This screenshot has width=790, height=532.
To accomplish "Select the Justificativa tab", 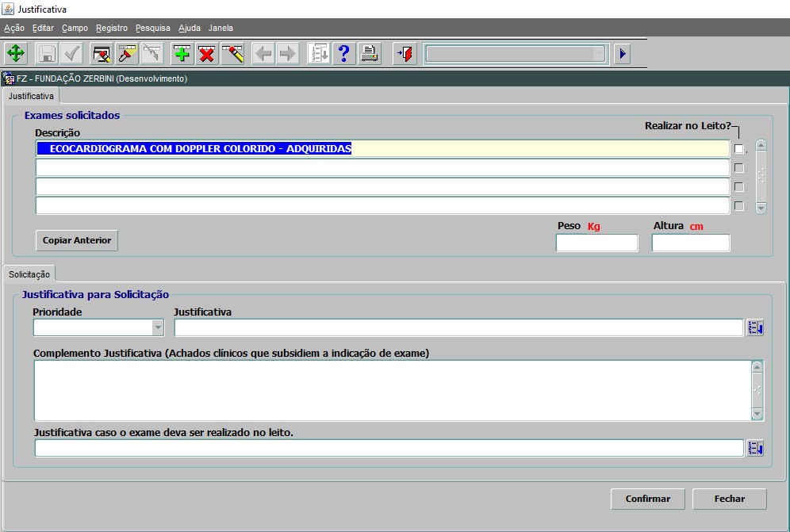I will pos(31,96).
